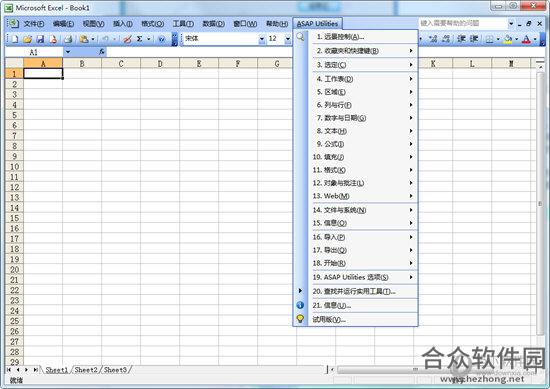Click in the 键入需要帮助的问题 help field
Viewport: 550px width, 389px height.
pos(463,24)
